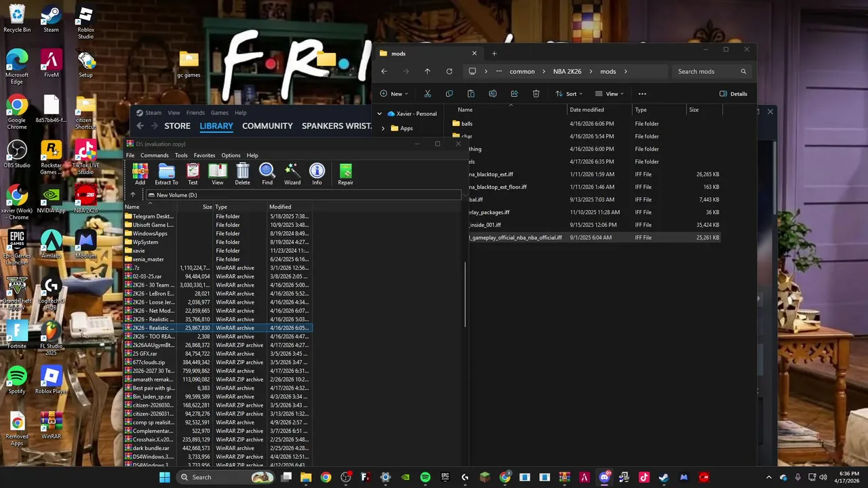Open WinRAR Commands menu
Screen dimensions: 868x488
click(x=155, y=155)
